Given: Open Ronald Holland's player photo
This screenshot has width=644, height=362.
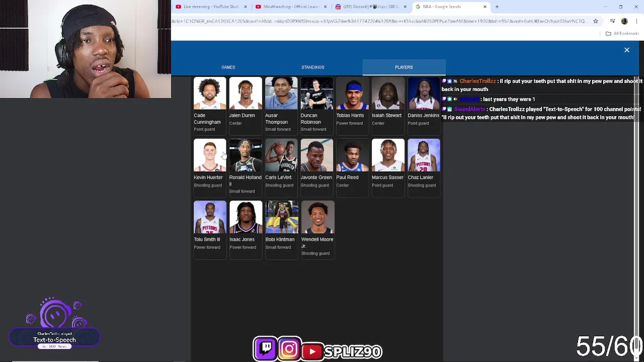Looking at the screenshot, I should pos(246,155).
